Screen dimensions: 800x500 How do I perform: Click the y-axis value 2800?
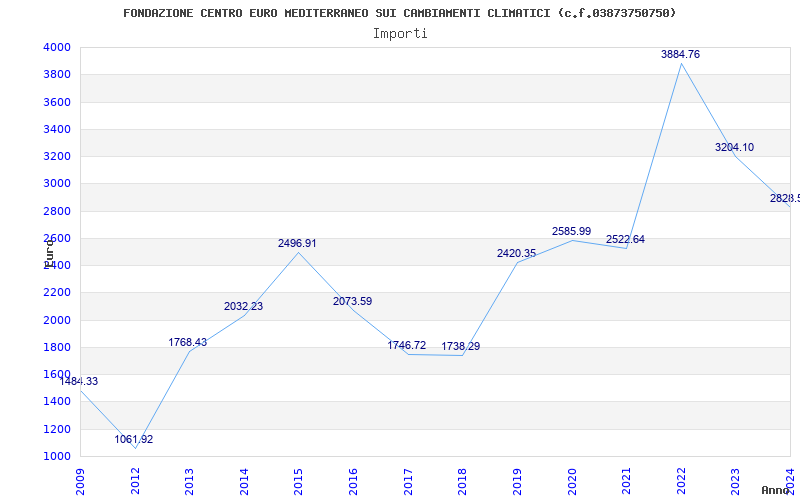point(57,211)
